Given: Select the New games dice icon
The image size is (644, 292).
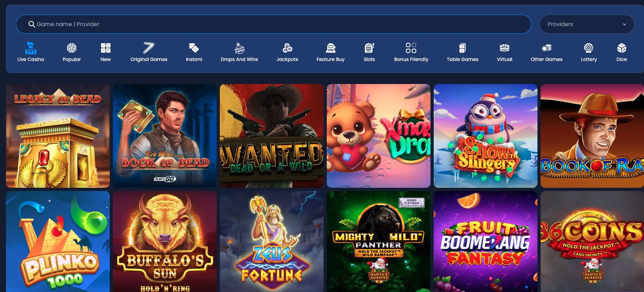Looking at the screenshot, I should (x=106, y=48).
